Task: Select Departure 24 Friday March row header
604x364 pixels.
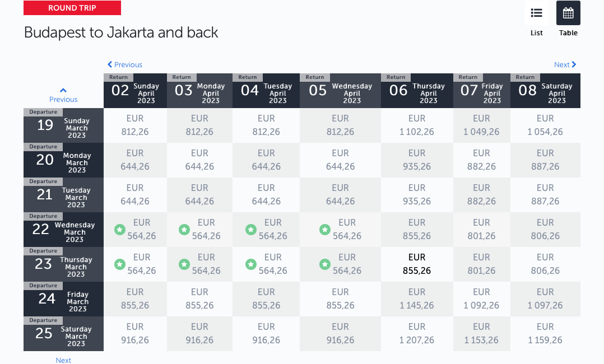Action: (63, 299)
